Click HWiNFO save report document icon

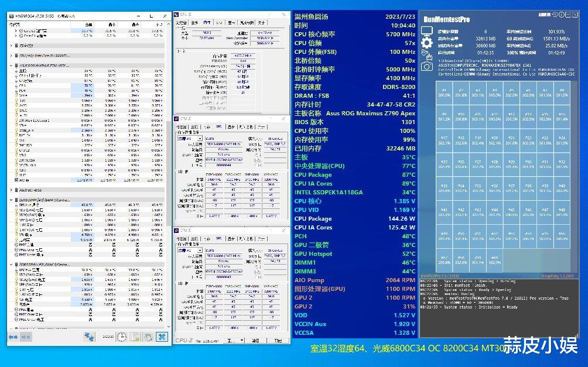135,337
